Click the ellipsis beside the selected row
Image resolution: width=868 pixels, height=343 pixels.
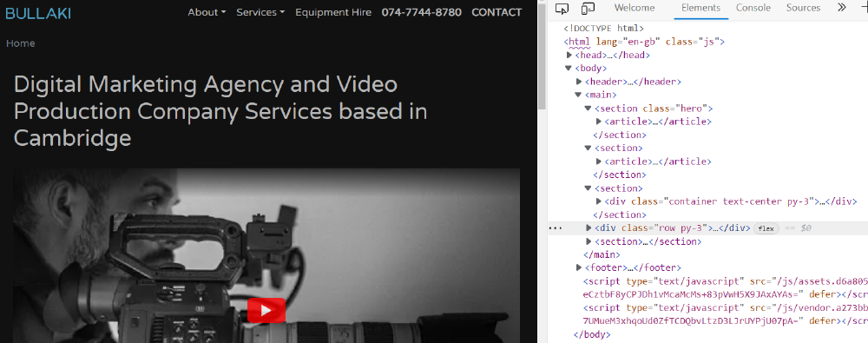556,228
